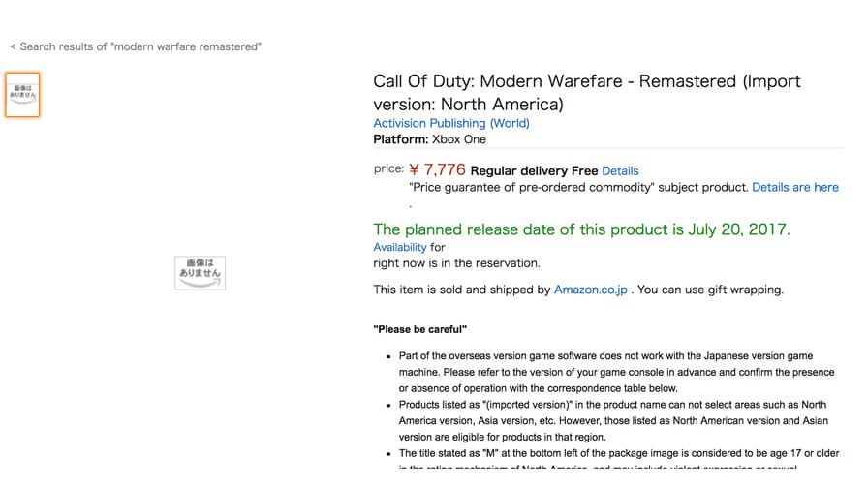Select the small no-image thumbnail with orange border

22,95
